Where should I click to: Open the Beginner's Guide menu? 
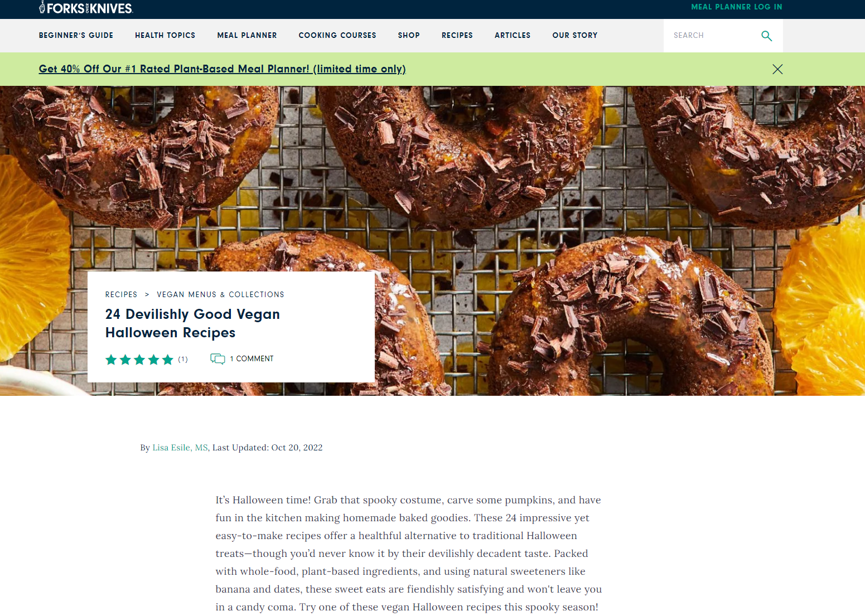[x=76, y=35]
